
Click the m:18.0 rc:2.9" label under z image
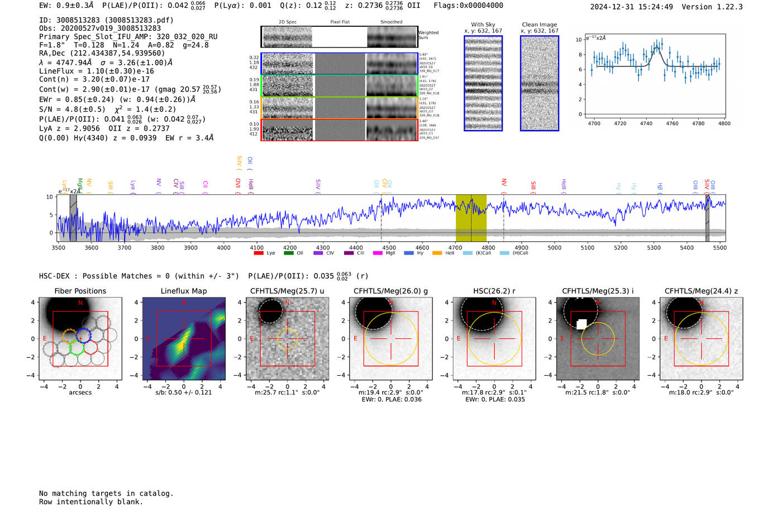coord(701,392)
